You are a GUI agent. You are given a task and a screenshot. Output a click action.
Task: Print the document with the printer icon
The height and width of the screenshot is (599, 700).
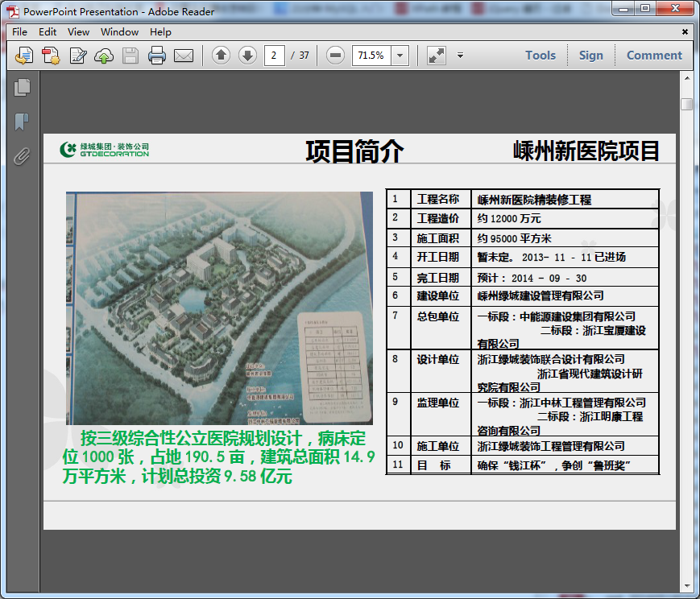point(157,56)
